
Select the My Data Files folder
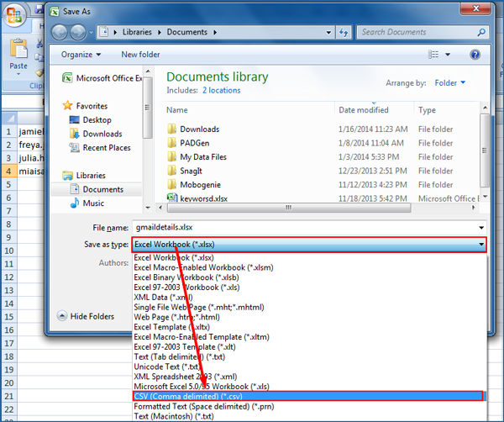[x=203, y=157]
